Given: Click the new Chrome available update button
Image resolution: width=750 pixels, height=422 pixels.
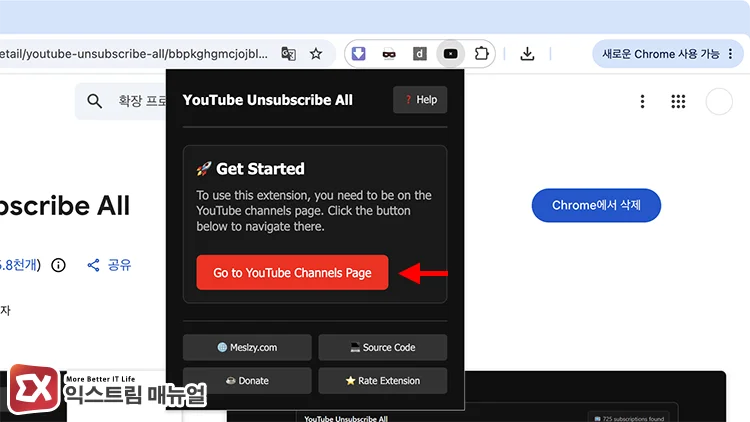Looking at the screenshot, I should coord(668,54).
